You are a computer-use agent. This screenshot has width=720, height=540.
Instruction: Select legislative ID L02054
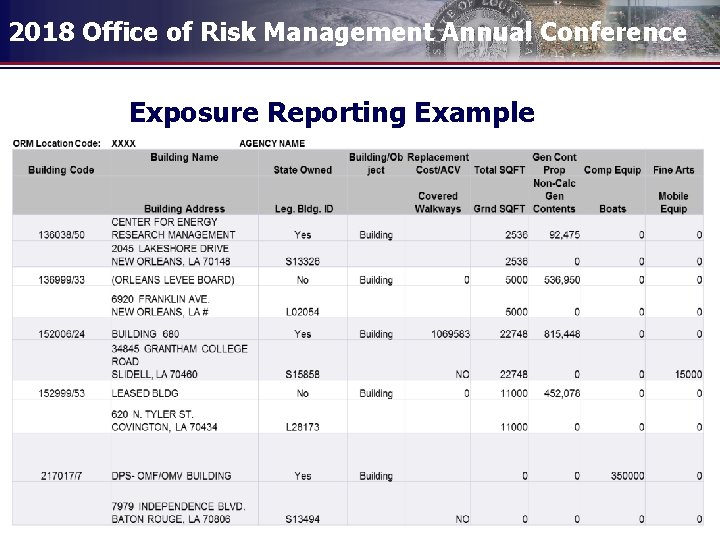click(302, 312)
